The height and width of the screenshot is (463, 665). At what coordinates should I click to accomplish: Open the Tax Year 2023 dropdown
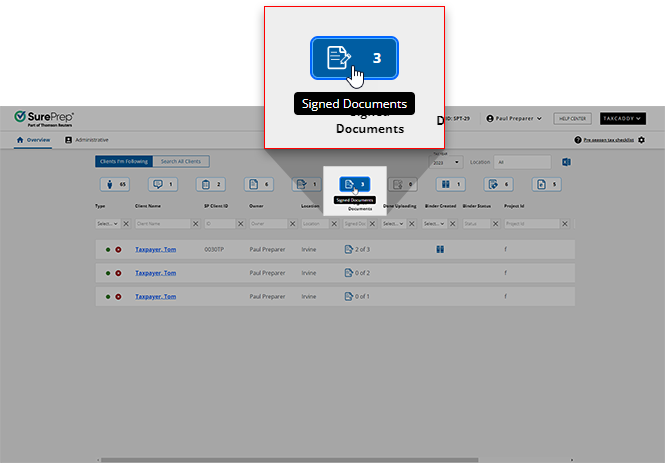click(x=446, y=162)
